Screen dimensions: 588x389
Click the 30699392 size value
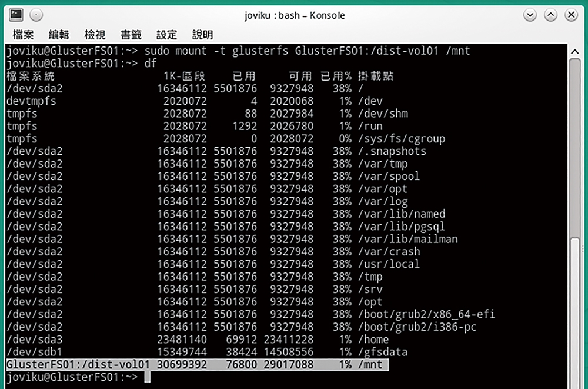tap(182, 365)
